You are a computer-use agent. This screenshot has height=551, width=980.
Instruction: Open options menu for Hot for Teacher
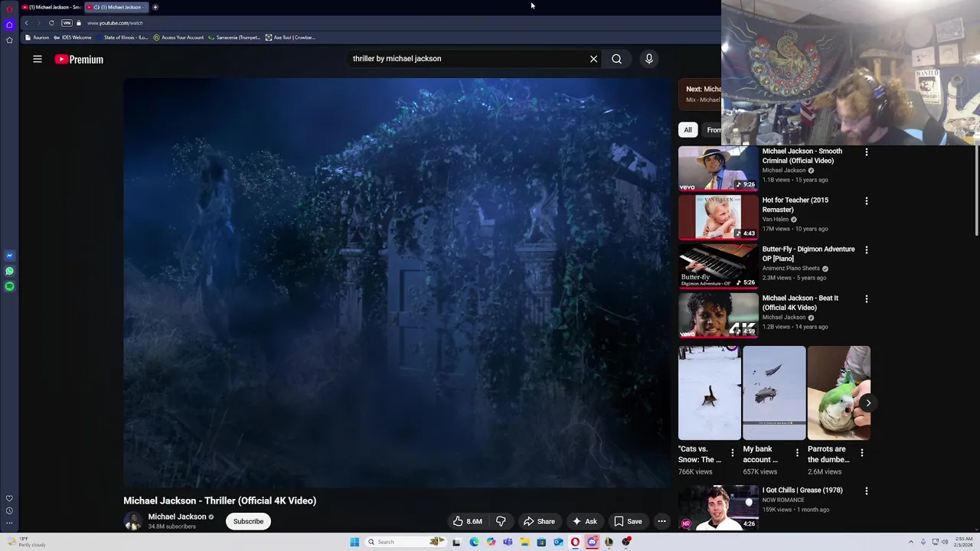pos(866,201)
